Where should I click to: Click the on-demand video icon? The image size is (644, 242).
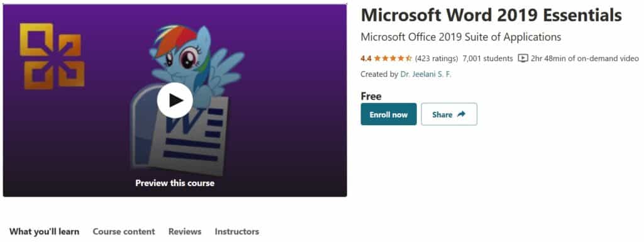523,58
